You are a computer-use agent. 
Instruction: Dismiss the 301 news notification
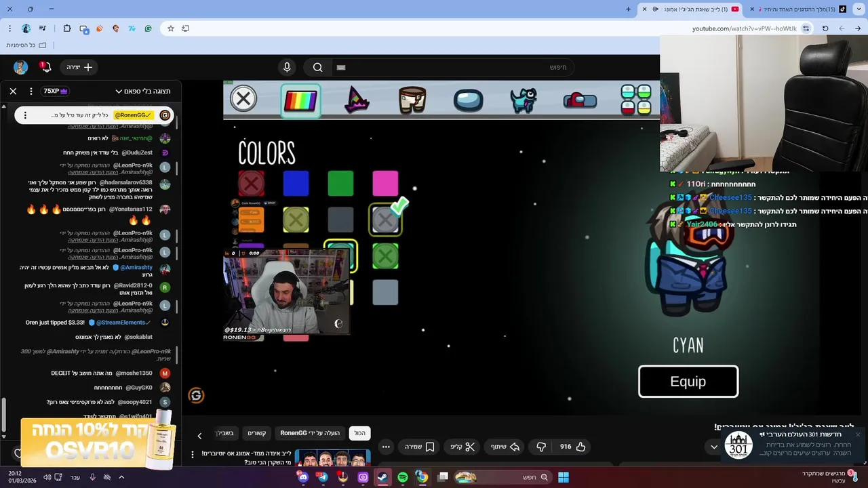click(857, 434)
